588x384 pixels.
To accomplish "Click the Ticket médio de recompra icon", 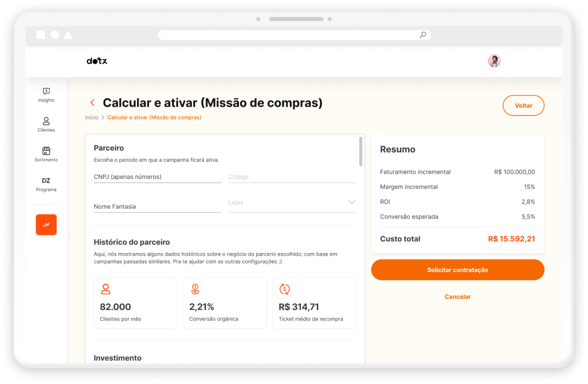I will pos(285,289).
